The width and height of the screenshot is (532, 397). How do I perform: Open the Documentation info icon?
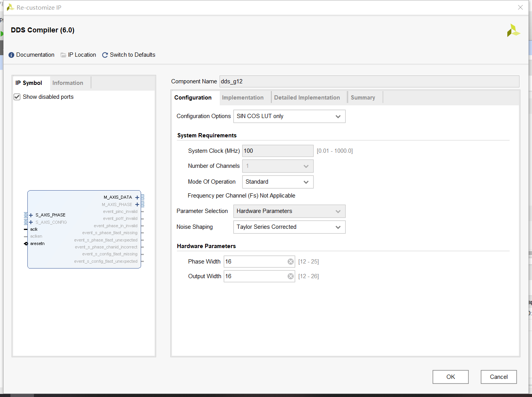(11, 55)
